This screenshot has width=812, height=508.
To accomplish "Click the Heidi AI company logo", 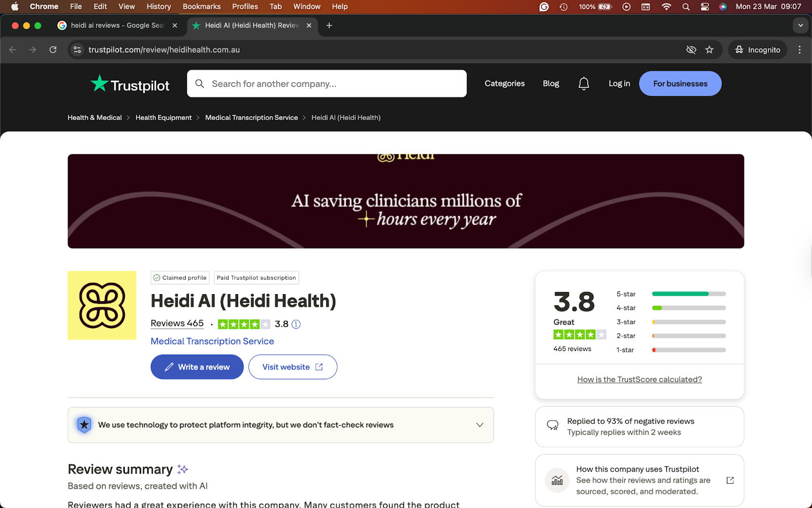I will pyautogui.click(x=102, y=305).
